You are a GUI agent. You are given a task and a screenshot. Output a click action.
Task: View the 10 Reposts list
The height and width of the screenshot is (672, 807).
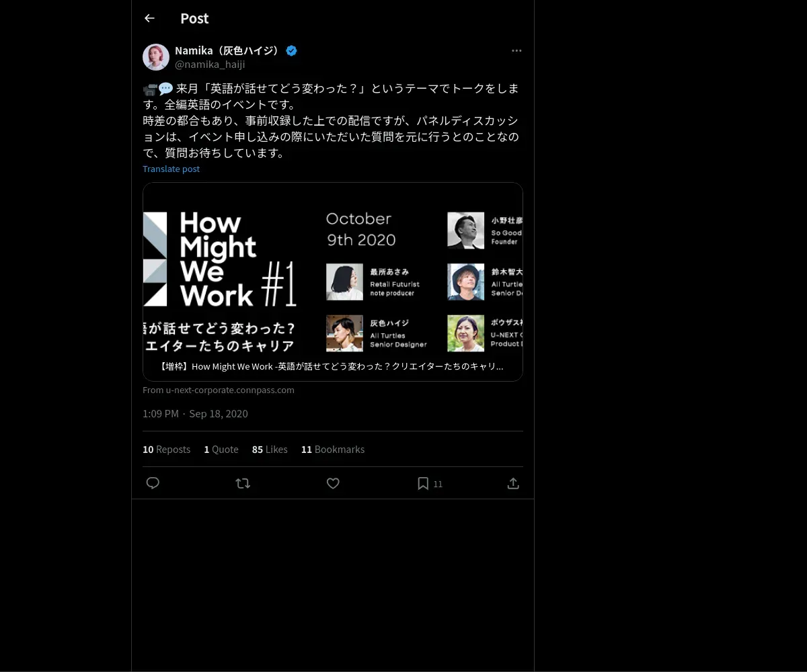[166, 449]
